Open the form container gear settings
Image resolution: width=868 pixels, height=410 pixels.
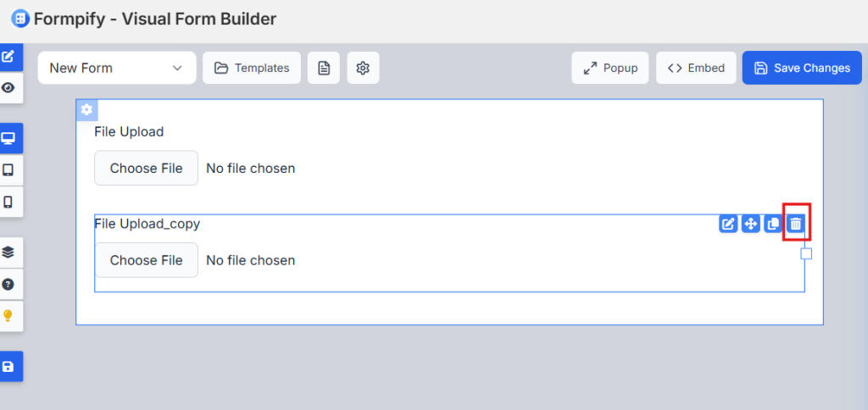86,110
